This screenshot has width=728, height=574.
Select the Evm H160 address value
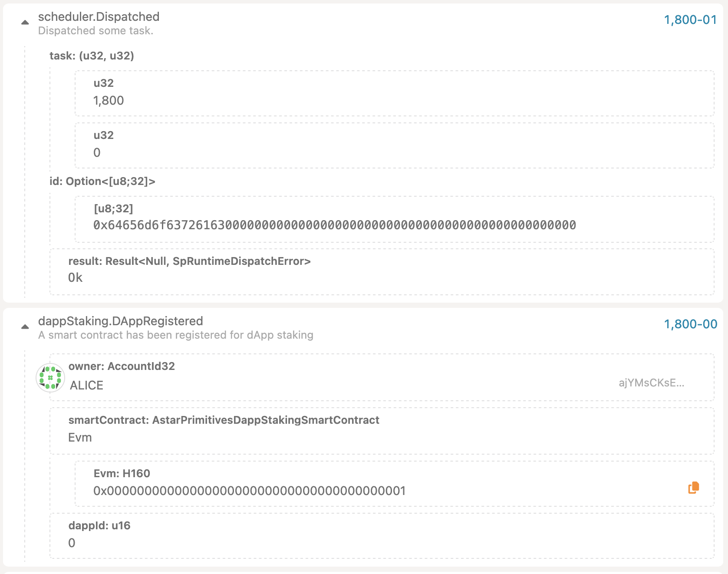250,491
